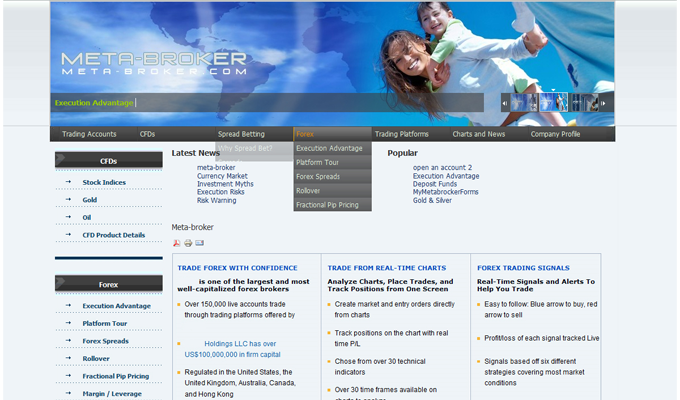
Task: Open the Deposit Funds popular link
Action: tap(435, 184)
